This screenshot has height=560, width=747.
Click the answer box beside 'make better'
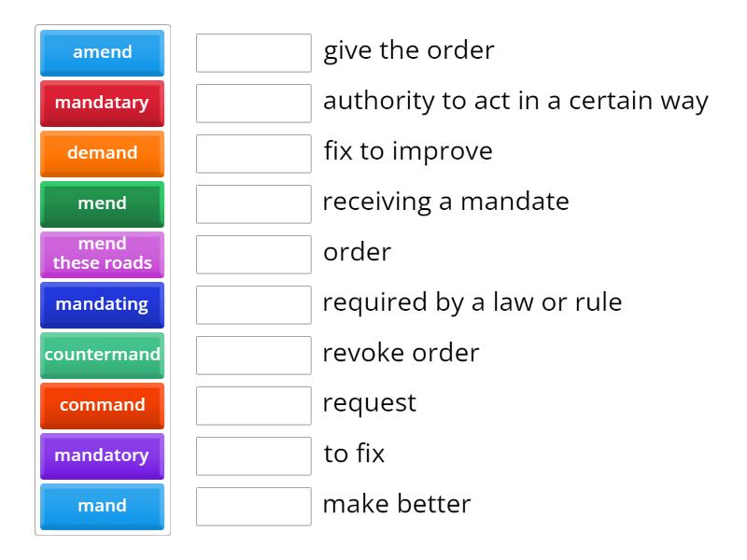253,506
